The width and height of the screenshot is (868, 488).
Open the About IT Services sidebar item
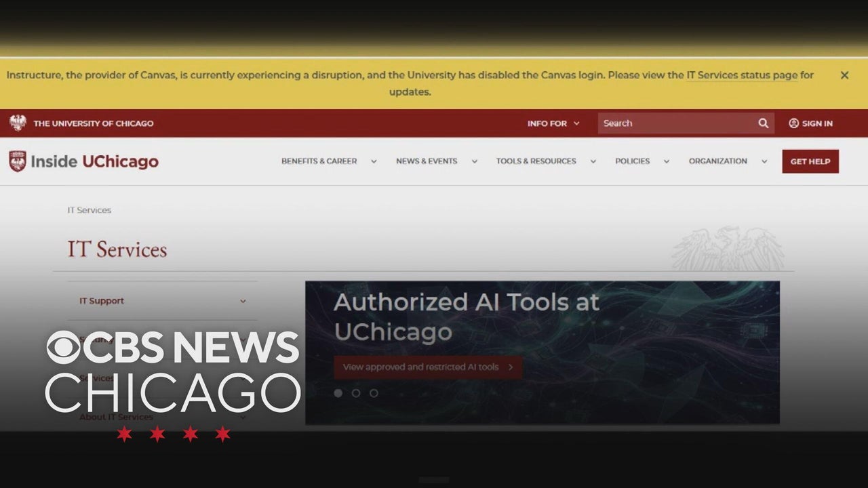pos(116,417)
